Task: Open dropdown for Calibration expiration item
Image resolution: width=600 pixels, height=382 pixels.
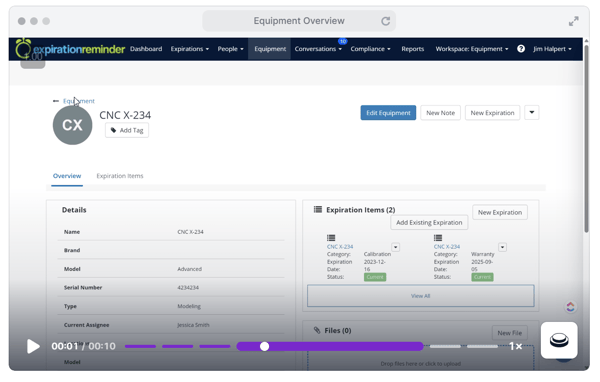Action: pyautogui.click(x=396, y=247)
